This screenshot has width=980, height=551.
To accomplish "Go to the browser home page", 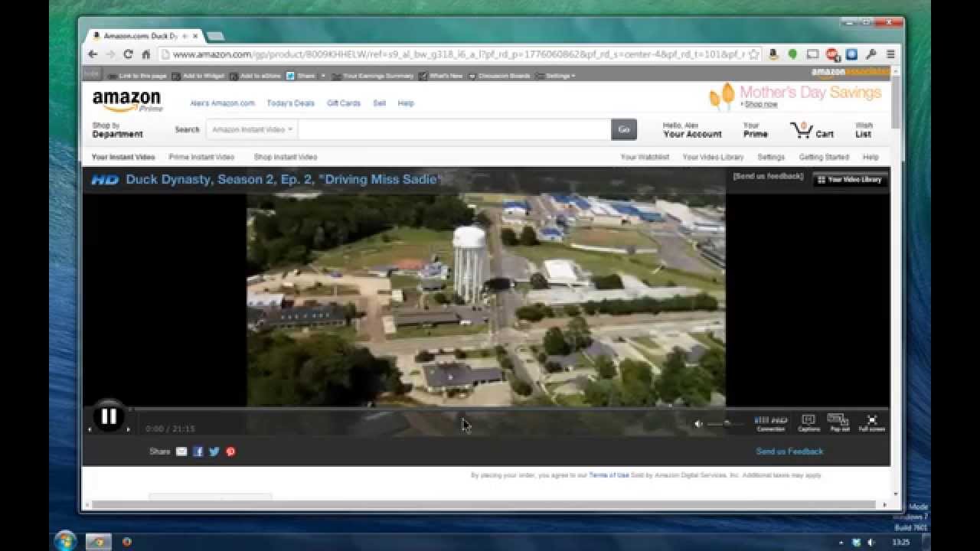I will point(145,54).
